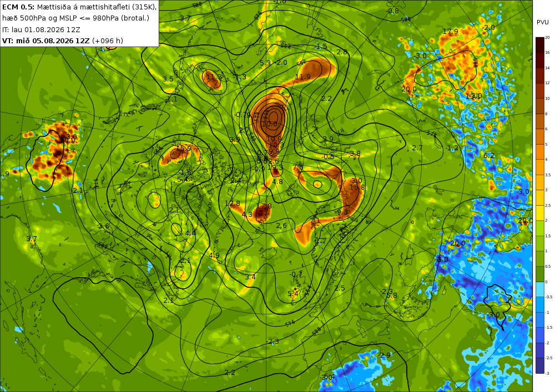
Task: Click the '-1.2' value label on the map
Action: [452, 147]
